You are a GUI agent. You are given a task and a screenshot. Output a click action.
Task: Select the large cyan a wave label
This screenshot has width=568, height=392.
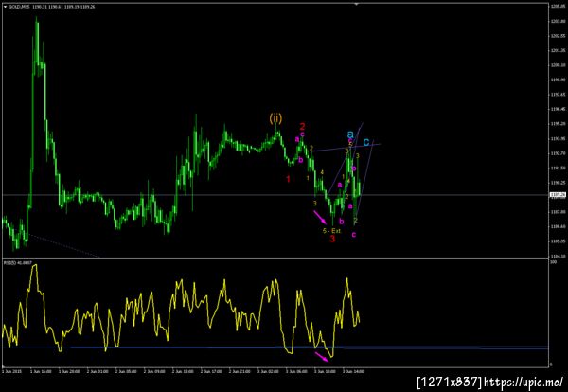(x=350, y=134)
